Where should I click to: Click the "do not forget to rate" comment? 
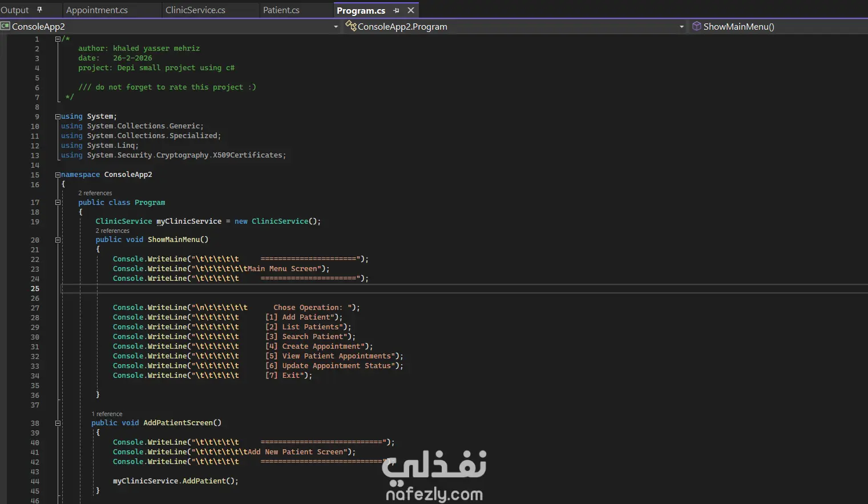[x=167, y=87]
